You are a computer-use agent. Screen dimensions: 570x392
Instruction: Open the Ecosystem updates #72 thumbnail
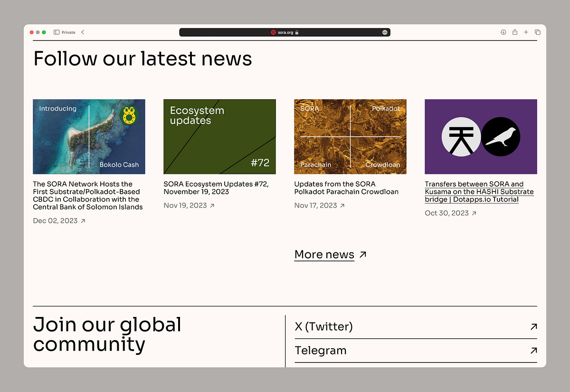[x=219, y=137]
